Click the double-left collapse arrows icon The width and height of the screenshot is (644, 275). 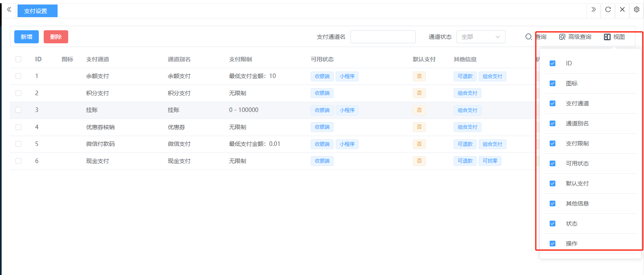point(9,9)
